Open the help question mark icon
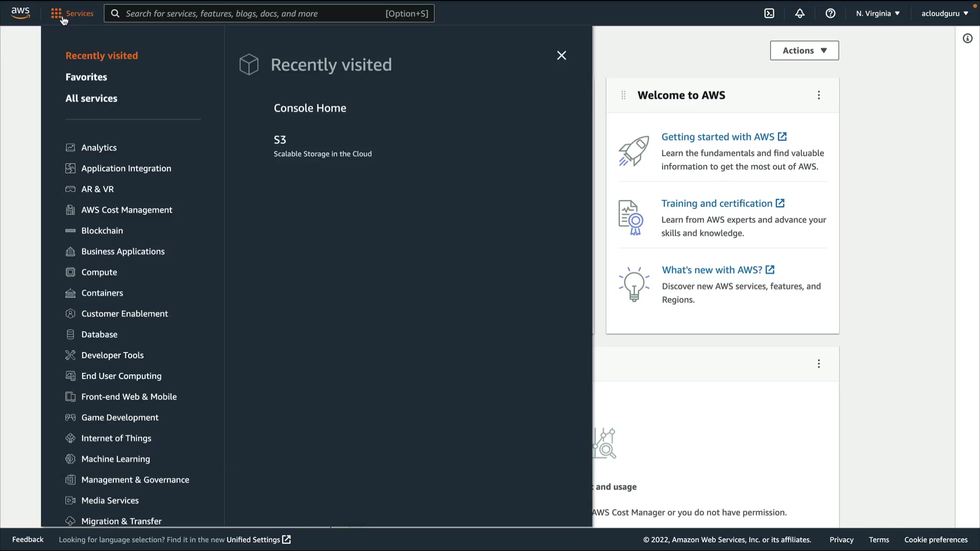This screenshot has width=980, height=551. coord(830,14)
